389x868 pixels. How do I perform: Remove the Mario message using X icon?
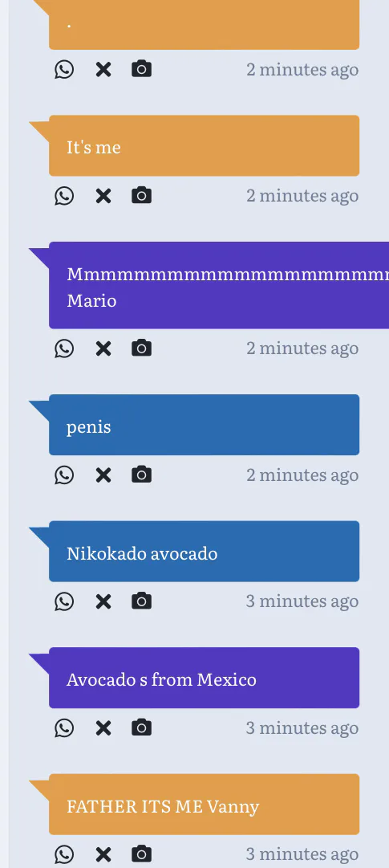(103, 348)
